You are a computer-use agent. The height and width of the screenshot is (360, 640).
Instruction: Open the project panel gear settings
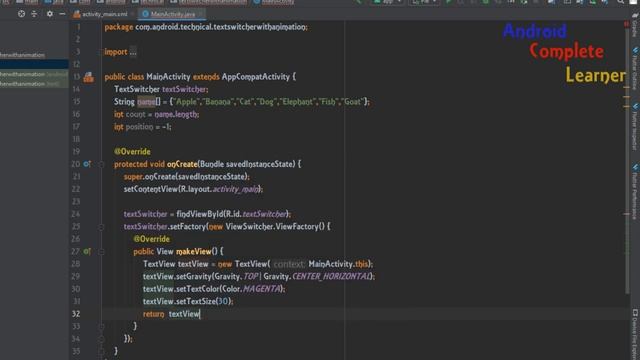pos(50,14)
